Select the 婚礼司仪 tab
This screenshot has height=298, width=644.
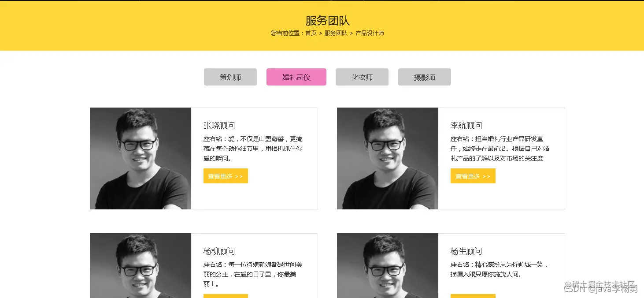point(296,77)
